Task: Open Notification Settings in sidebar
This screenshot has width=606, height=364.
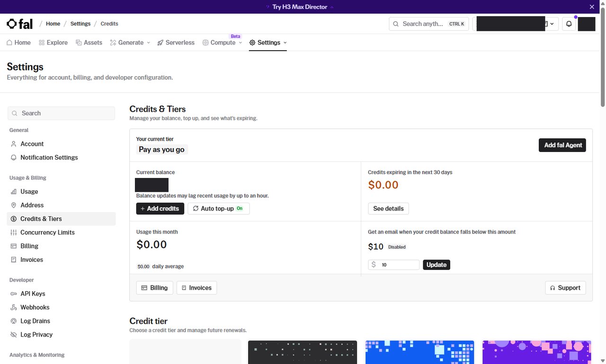Action: pyautogui.click(x=62, y=158)
